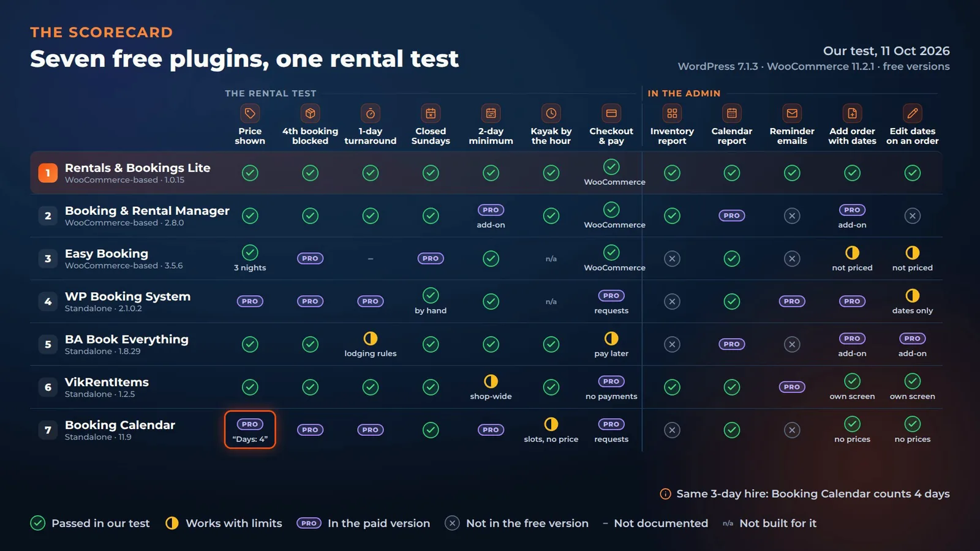The height and width of the screenshot is (551, 980).
Task: Click the 'THE SCORECARD' heading
Action: tap(102, 32)
